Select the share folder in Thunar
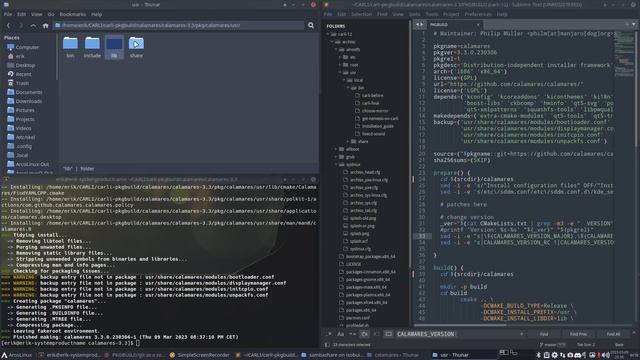 136,47
